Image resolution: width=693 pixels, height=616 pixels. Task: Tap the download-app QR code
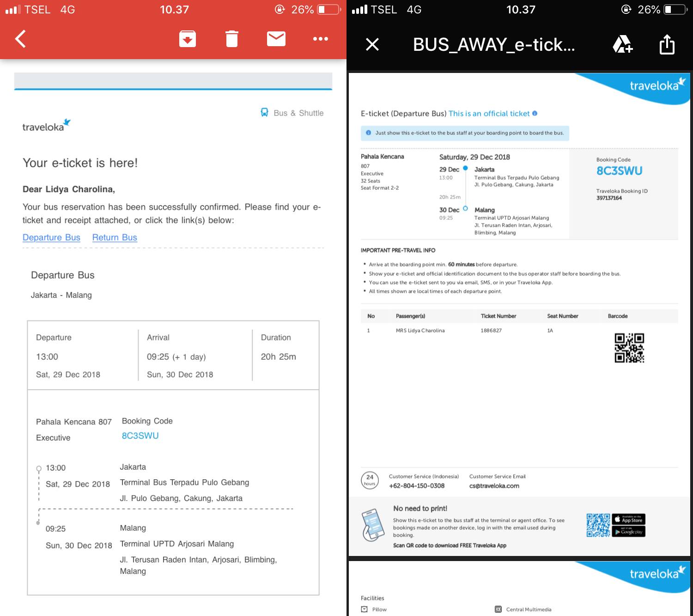598,525
